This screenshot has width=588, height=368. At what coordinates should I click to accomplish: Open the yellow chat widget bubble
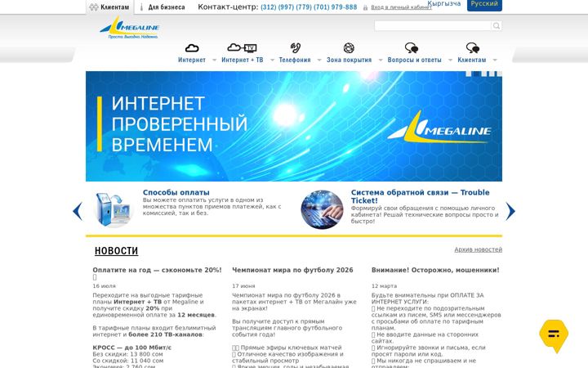pos(554,334)
